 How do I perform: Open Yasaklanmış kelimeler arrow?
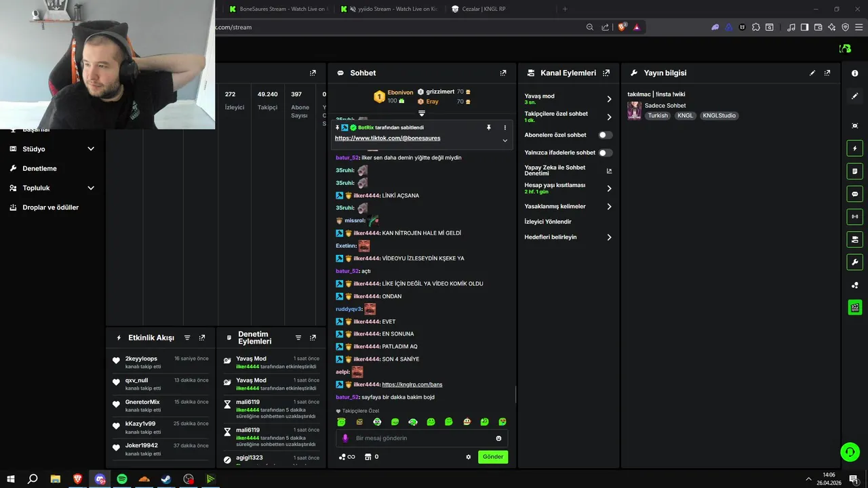609,207
